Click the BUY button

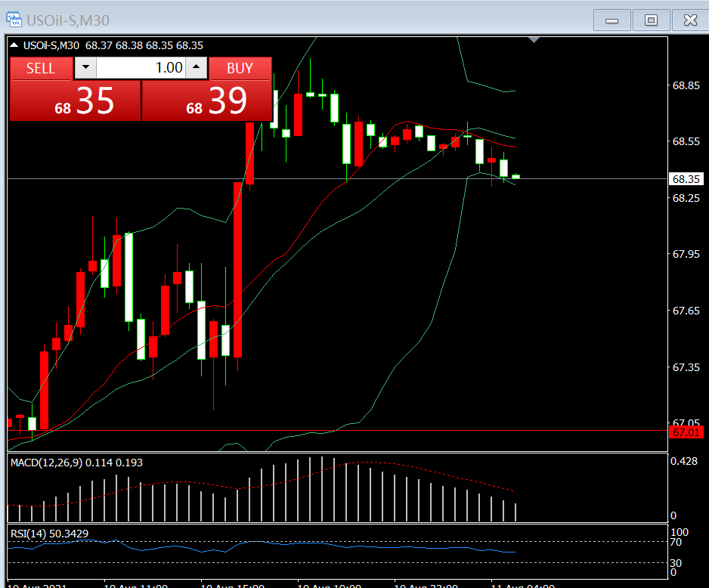(240, 68)
